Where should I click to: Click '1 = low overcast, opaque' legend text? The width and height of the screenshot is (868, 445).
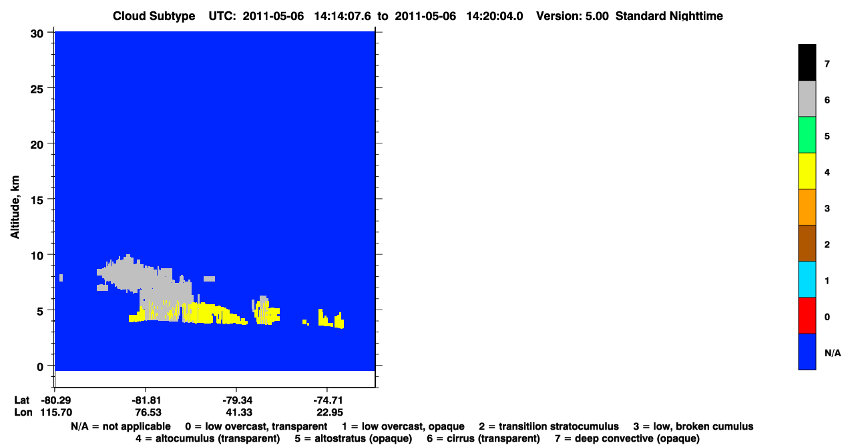point(403,426)
